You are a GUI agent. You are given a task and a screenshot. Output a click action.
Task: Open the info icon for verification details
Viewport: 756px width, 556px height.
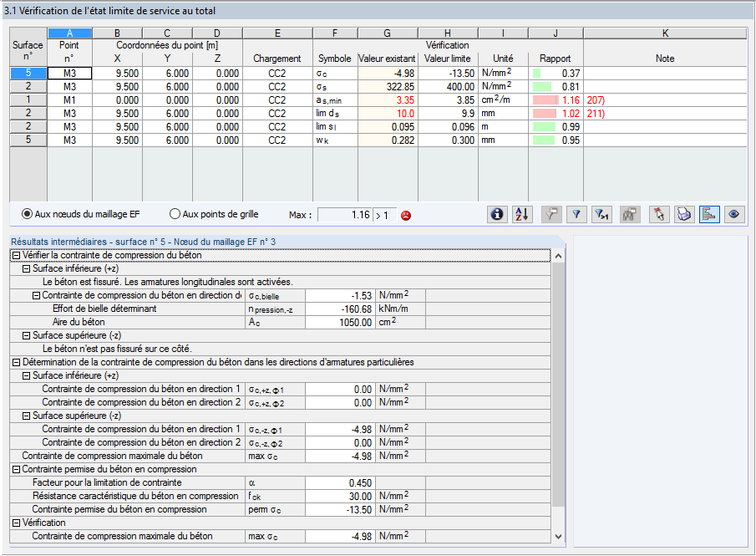point(497,214)
